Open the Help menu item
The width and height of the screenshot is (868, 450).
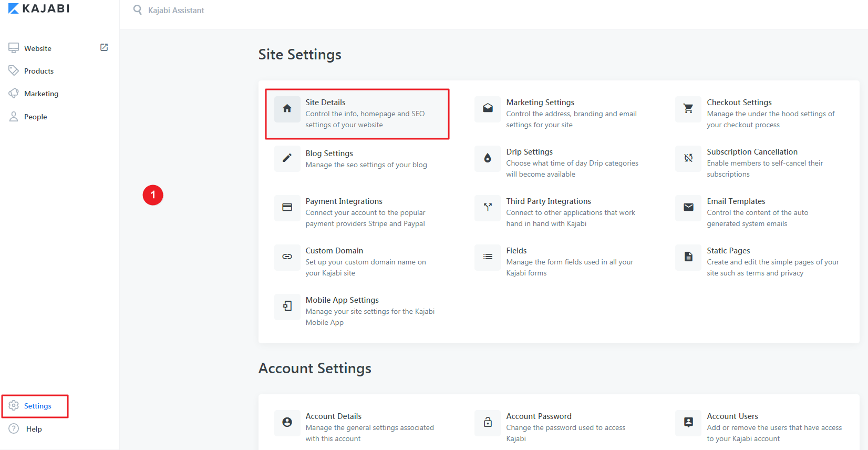[x=34, y=429]
